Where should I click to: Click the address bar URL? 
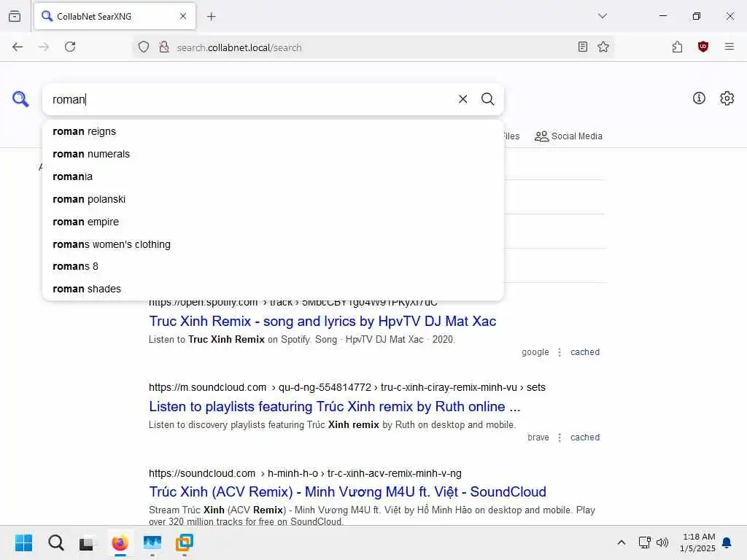[239, 47]
